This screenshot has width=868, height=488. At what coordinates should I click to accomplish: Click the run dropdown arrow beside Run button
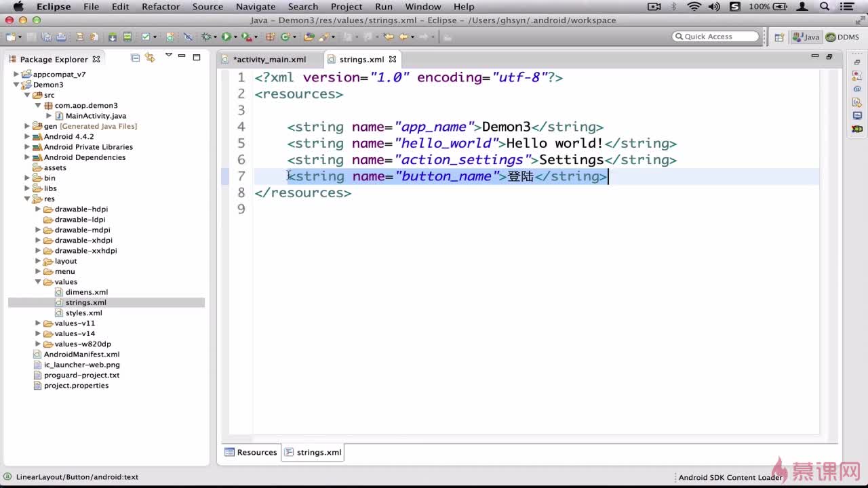pyautogui.click(x=235, y=37)
